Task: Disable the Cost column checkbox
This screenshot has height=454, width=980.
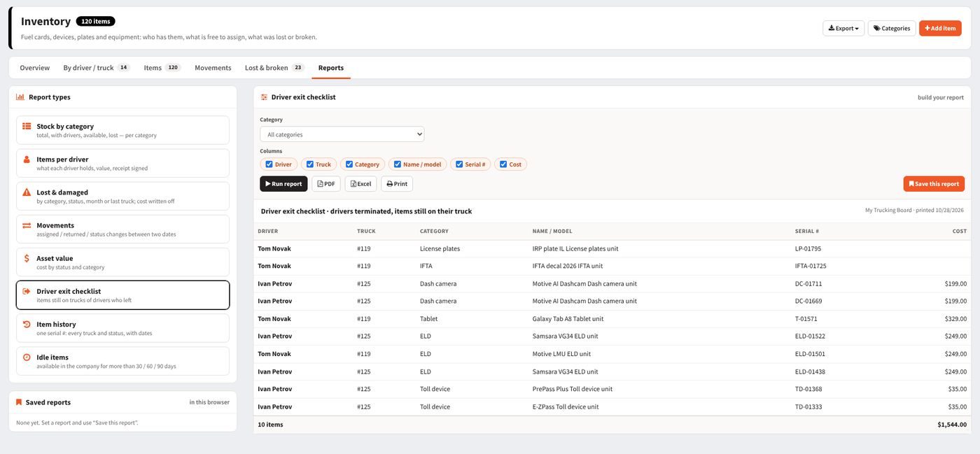Action: click(x=503, y=164)
